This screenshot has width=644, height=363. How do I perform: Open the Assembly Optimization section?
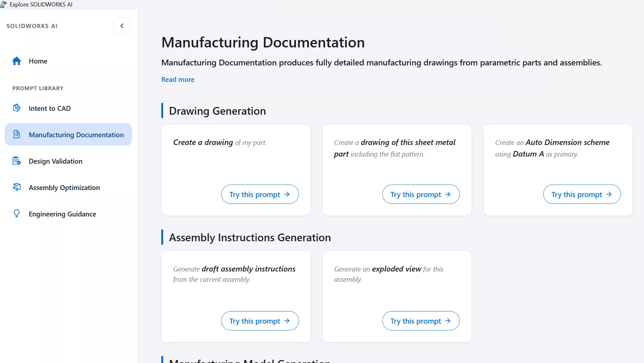pos(68,187)
